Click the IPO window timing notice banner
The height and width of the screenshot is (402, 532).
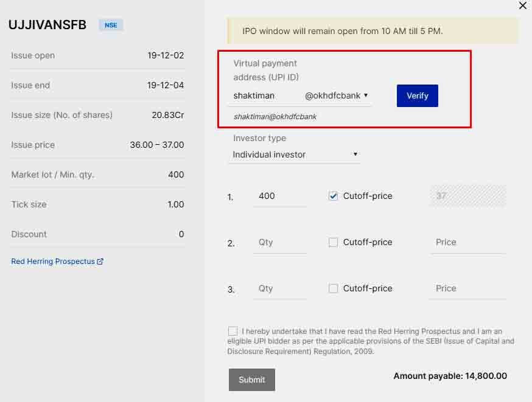pos(373,31)
